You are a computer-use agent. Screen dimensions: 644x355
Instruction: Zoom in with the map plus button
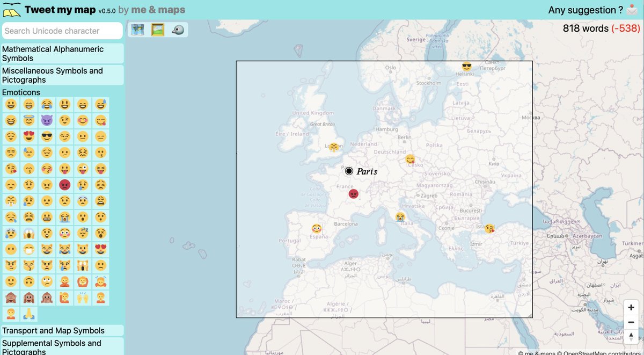(x=631, y=308)
